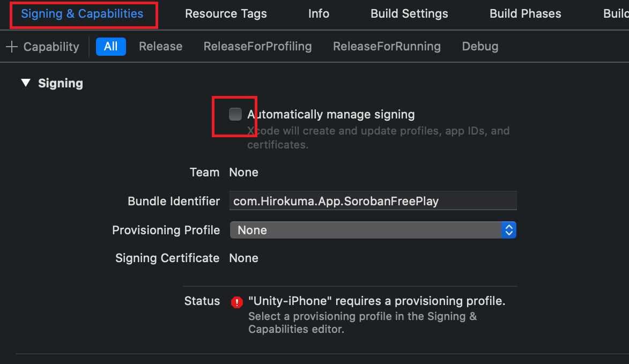Select None in Provisioning Profile menu
Screen dimensions: 629x364
tap(251, 230)
